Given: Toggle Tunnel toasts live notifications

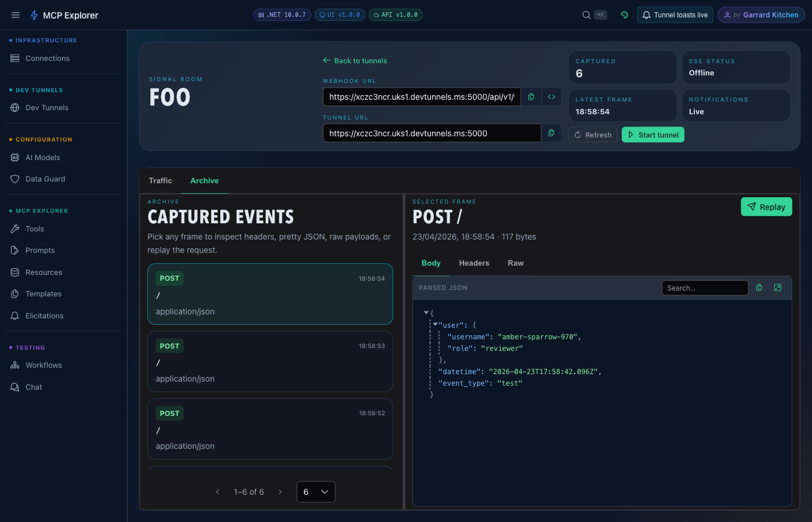Looking at the screenshot, I should (675, 15).
